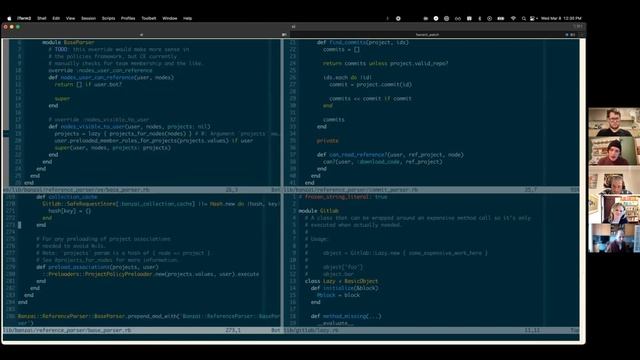Open the Toolbelt menu
Viewport: 640px width, 360px height.
(149, 18)
